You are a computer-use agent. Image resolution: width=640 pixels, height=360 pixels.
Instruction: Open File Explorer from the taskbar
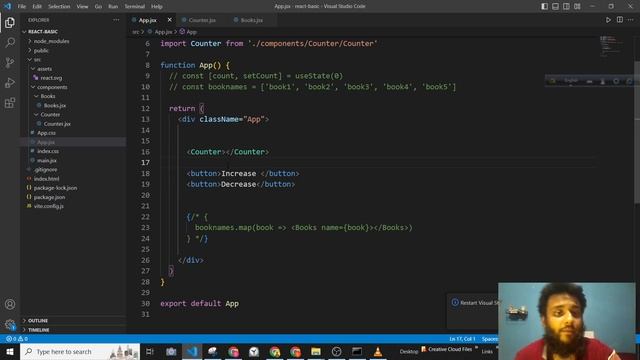click(316, 351)
